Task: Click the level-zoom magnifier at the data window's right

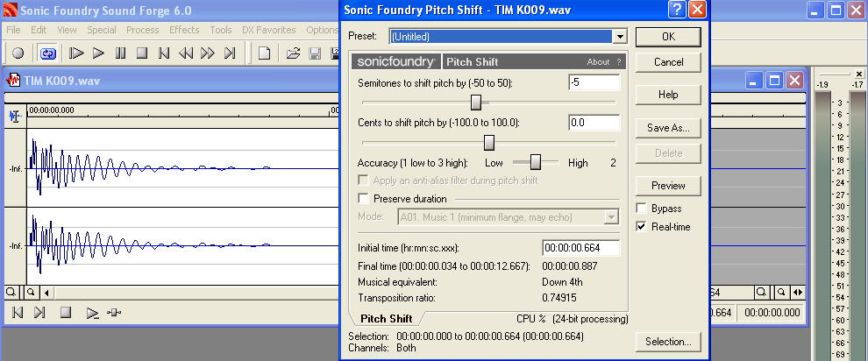Action: coord(762,292)
